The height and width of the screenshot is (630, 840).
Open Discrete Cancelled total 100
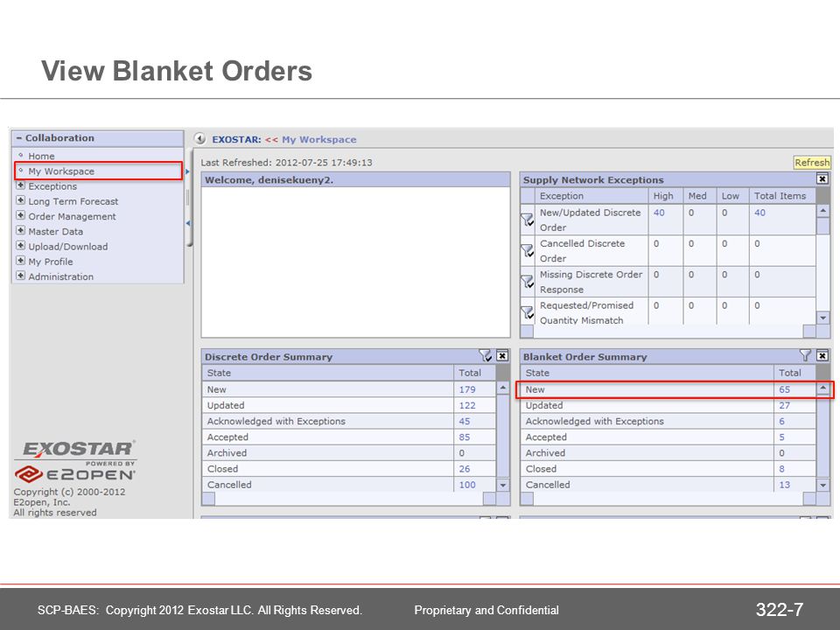(x=467, y=485)
